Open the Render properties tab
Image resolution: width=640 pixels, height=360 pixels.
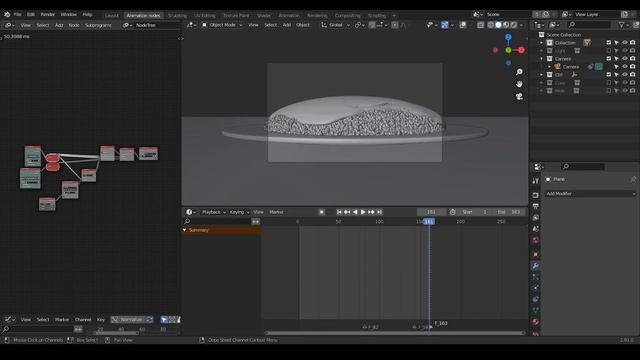[x=536, y=195]
